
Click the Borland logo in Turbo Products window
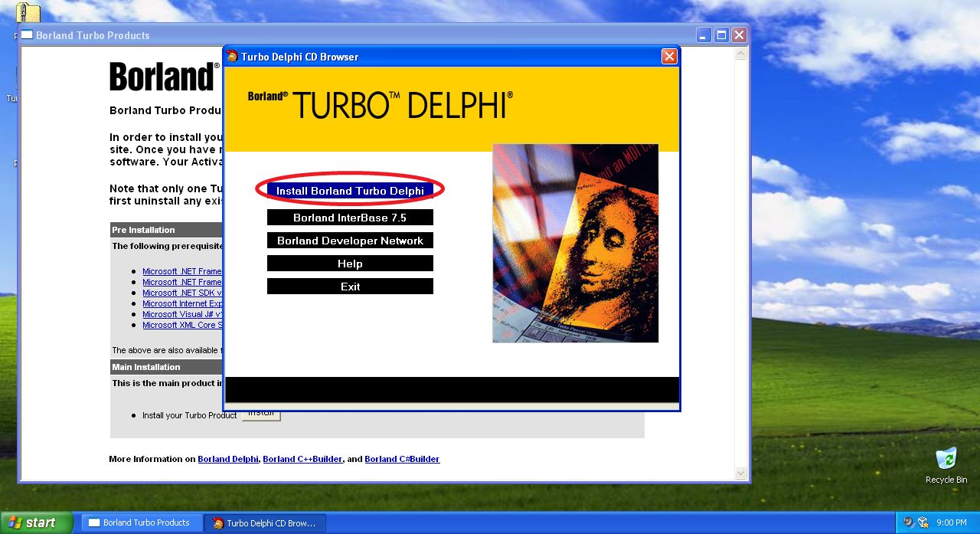(x=165, y=77)
